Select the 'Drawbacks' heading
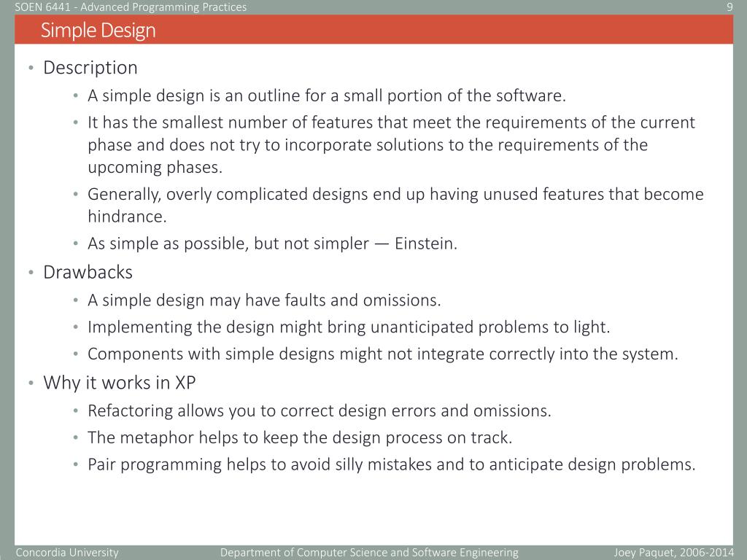747x560 pixels. pyautogui.click(x=88, y=273)
